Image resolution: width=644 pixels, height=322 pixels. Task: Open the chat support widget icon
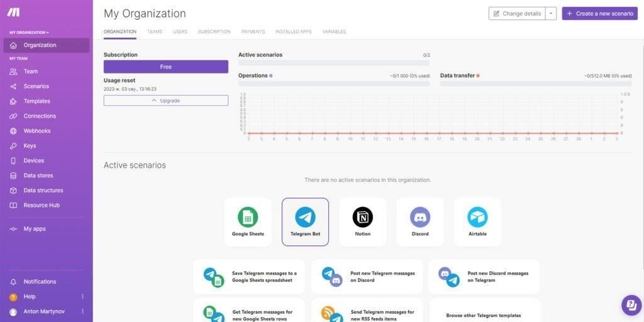click(x=631, y=305)
